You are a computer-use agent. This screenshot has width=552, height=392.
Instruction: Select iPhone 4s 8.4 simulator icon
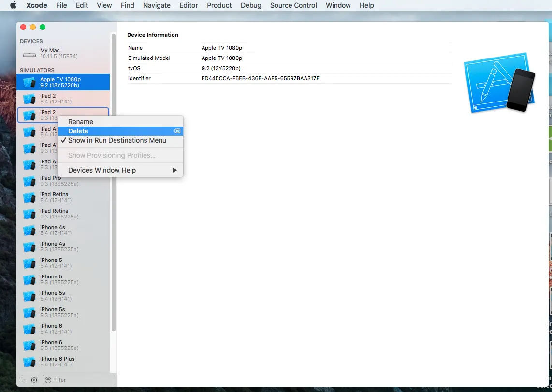point(29,230)
